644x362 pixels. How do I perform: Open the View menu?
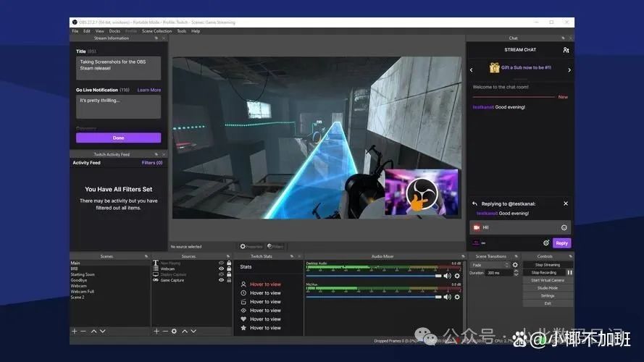pyautogui.click(x=100, y=31)
